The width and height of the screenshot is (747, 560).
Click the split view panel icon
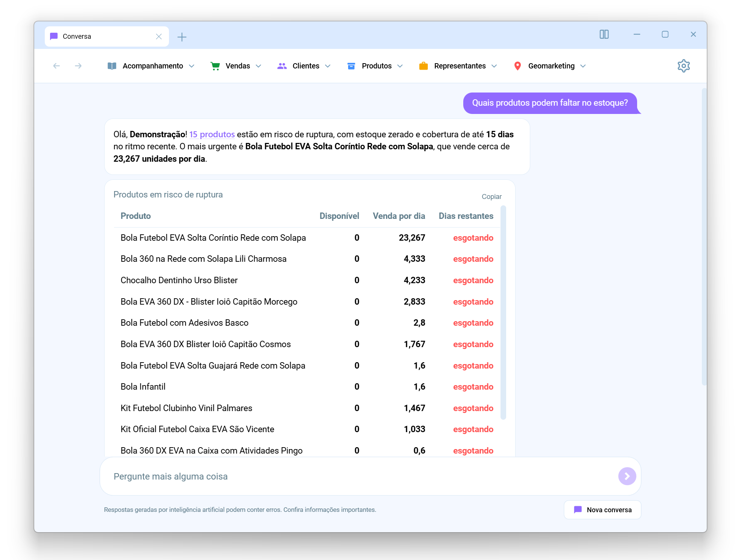(x=604, y=34)
